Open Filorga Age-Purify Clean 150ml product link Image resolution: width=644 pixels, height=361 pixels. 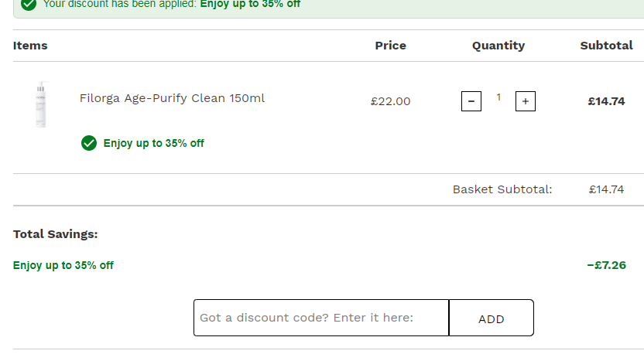pos(172,98)
